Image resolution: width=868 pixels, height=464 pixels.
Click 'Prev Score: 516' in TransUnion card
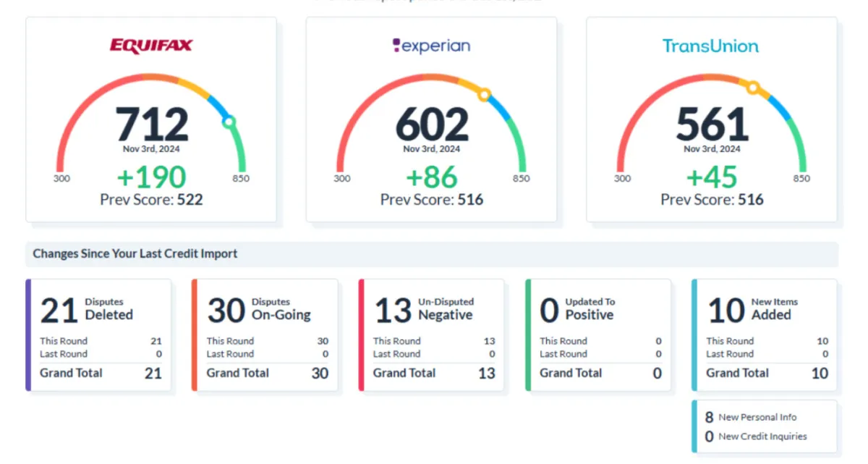pyautogui.click(x=712, y=200)
